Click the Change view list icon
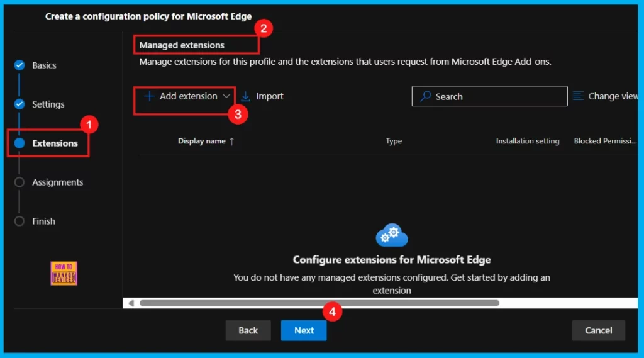 point(578,96)
